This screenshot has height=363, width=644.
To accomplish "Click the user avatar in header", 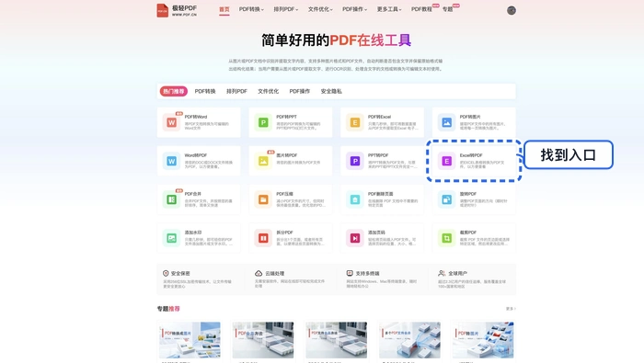I will pos(511,10).
